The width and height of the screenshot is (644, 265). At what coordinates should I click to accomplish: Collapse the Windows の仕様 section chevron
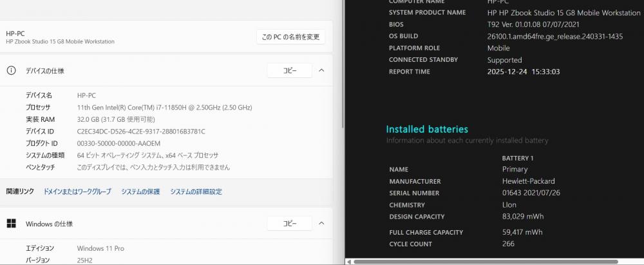321,224
